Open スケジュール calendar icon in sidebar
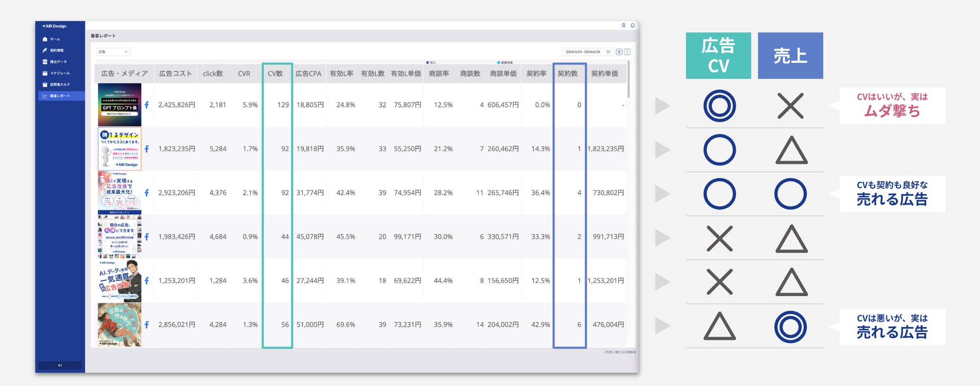 [x=45, y=73]
